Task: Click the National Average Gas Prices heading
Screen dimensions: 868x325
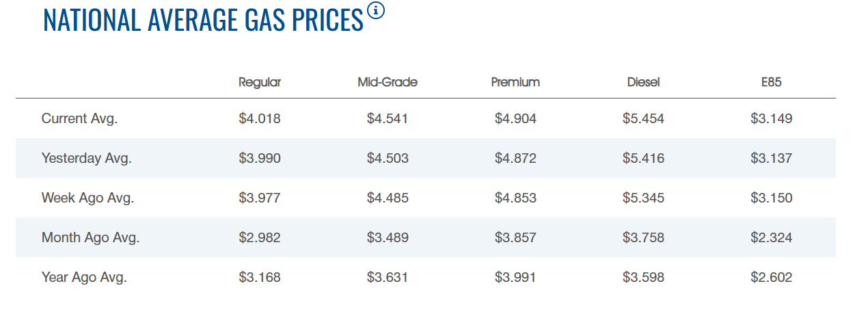Action: (x=203, y=20)
